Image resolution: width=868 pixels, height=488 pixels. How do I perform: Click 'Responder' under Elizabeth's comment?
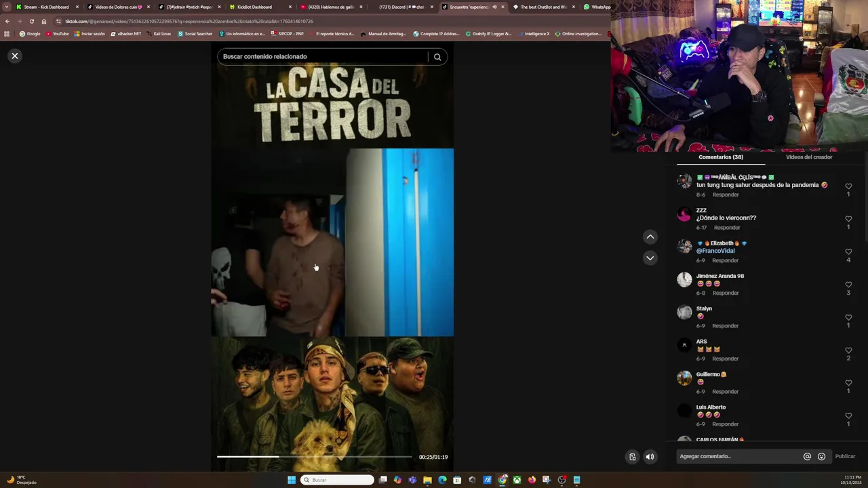(x=725, y=260)
